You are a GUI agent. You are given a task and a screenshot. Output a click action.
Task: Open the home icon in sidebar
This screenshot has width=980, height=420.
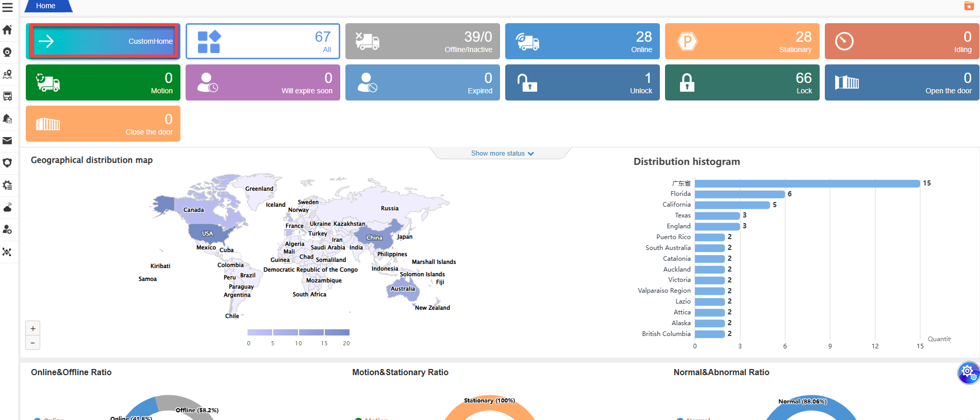tap(7, 30)
